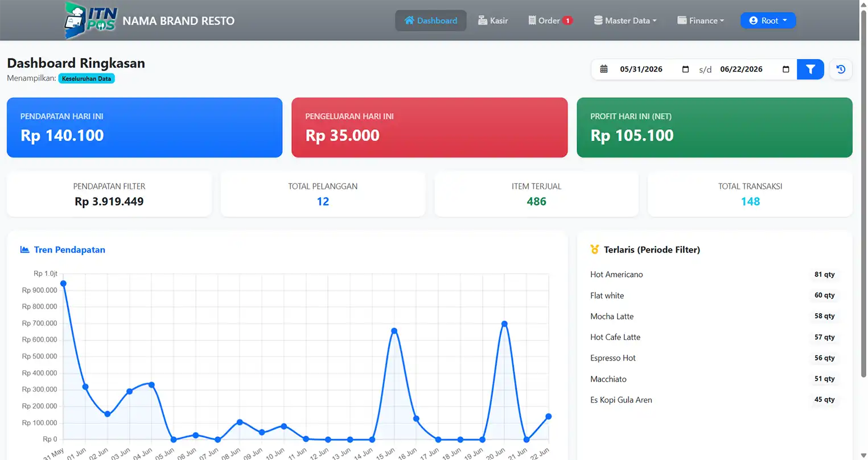
Task: Click the 20 Jun peak data point
Action: (504, 324)
